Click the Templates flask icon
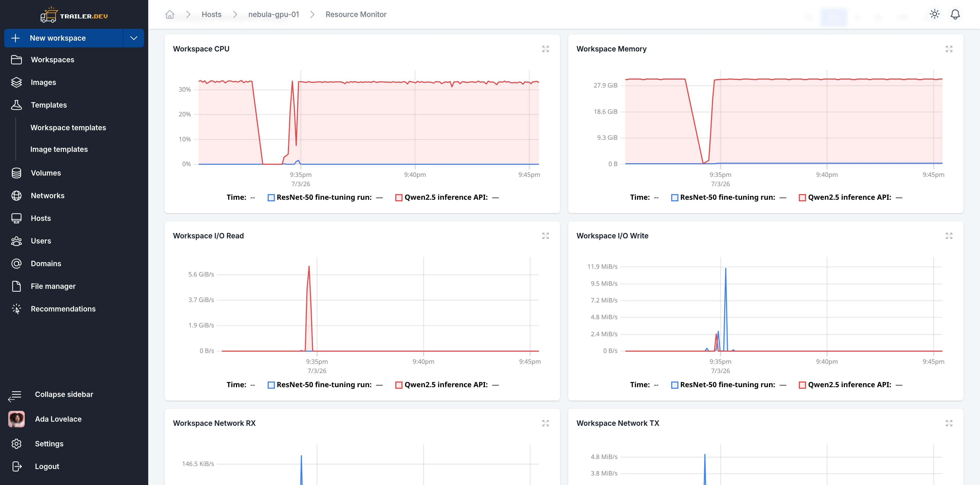The height and width of the screenshot is (485, 980). (16, 105)
